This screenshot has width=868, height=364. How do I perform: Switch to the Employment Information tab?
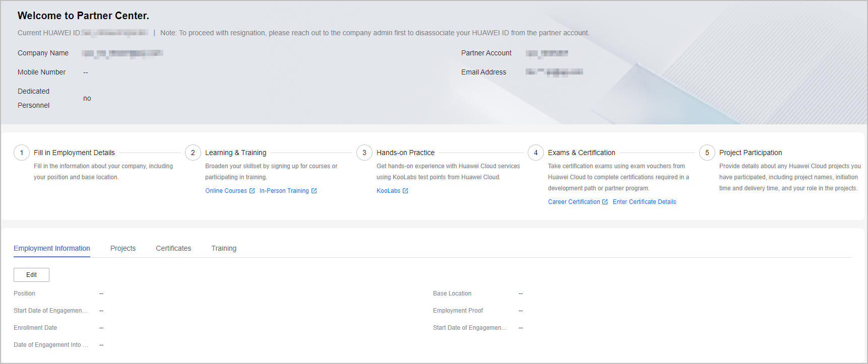(x=52, y=248)
